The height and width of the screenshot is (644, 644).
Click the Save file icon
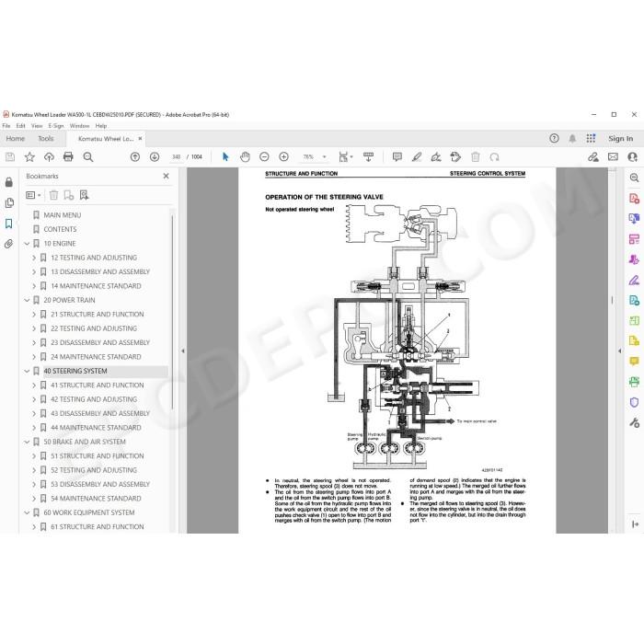(x=10, y=157)
